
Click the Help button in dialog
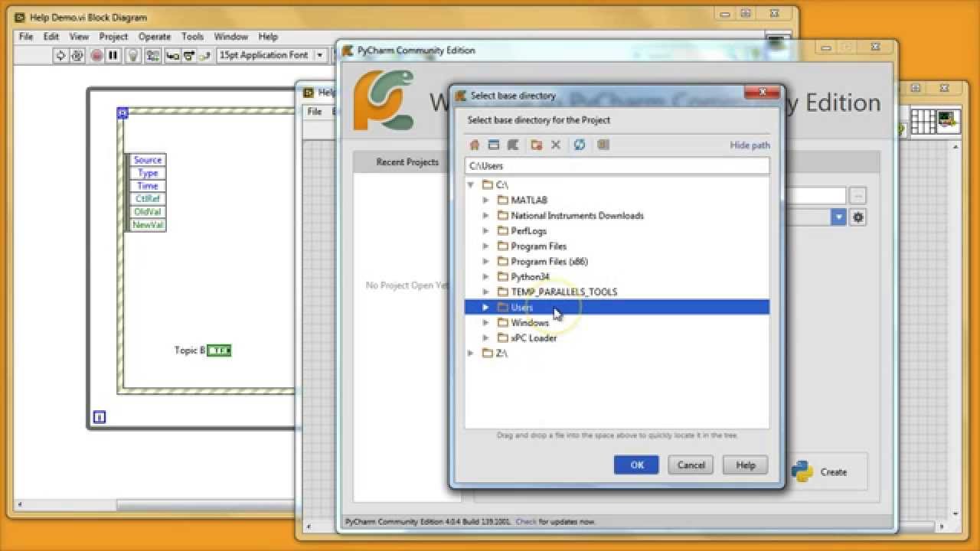pos(746,465)
